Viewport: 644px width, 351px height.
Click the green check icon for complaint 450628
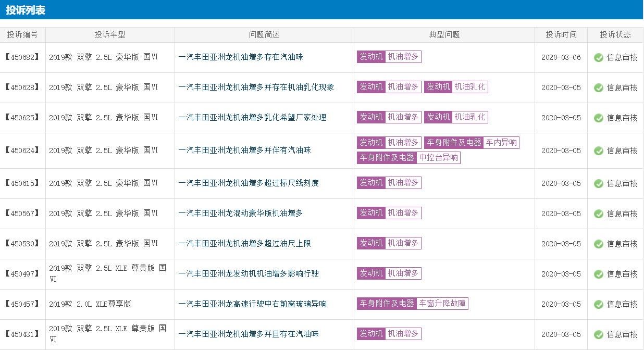click(x=599, y=87)
